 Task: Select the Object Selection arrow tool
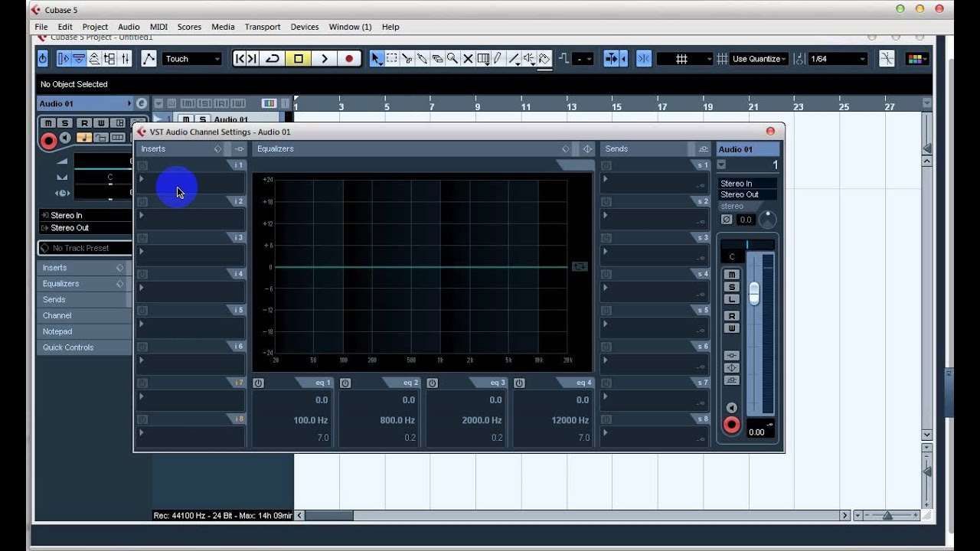coord(376,59)
